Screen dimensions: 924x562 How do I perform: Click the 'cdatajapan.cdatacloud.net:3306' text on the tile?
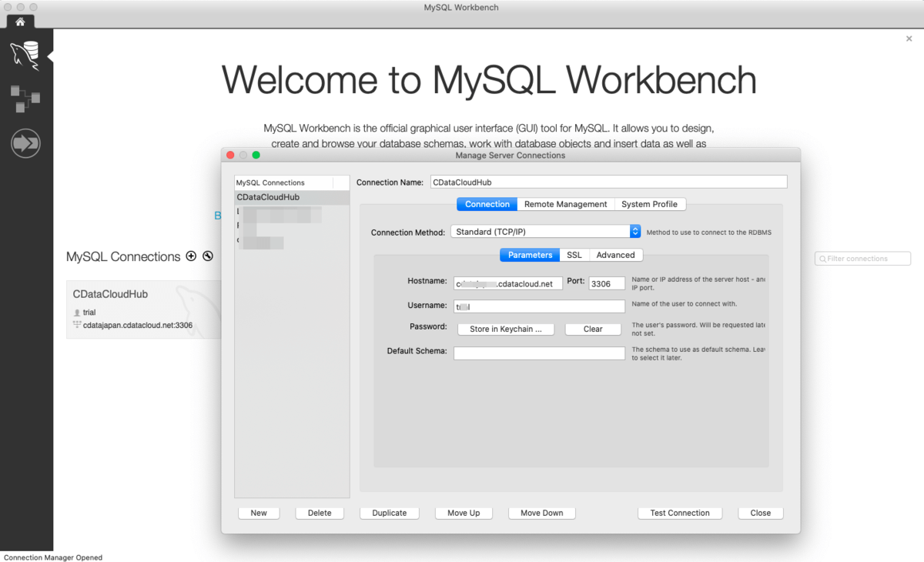pyautogui.click(x=138, y=325)
